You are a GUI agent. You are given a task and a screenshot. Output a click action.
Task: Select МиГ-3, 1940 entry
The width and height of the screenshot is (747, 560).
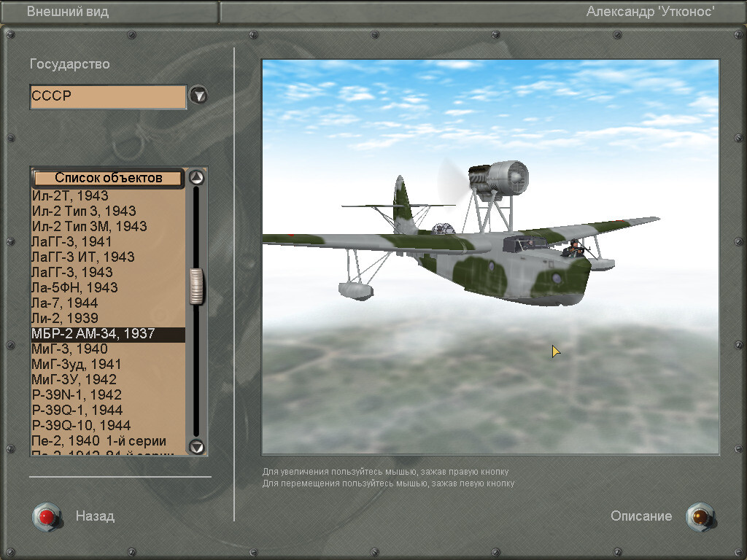(108, 349)
